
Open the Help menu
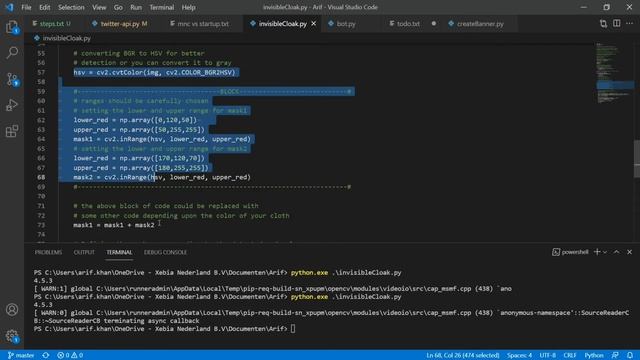pyautogui.click(x=188, y=7)
